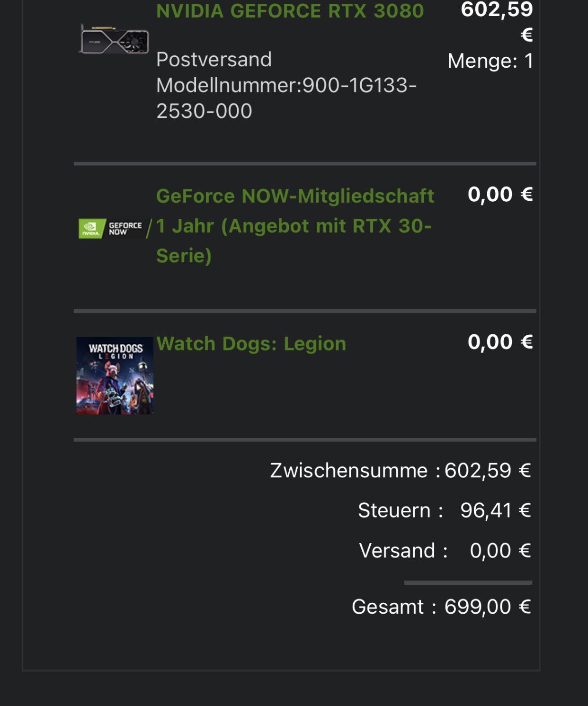588x706 pixels.
Task: Open the Watch Dogs: Legion title link
Action: [x=251, y=344]
